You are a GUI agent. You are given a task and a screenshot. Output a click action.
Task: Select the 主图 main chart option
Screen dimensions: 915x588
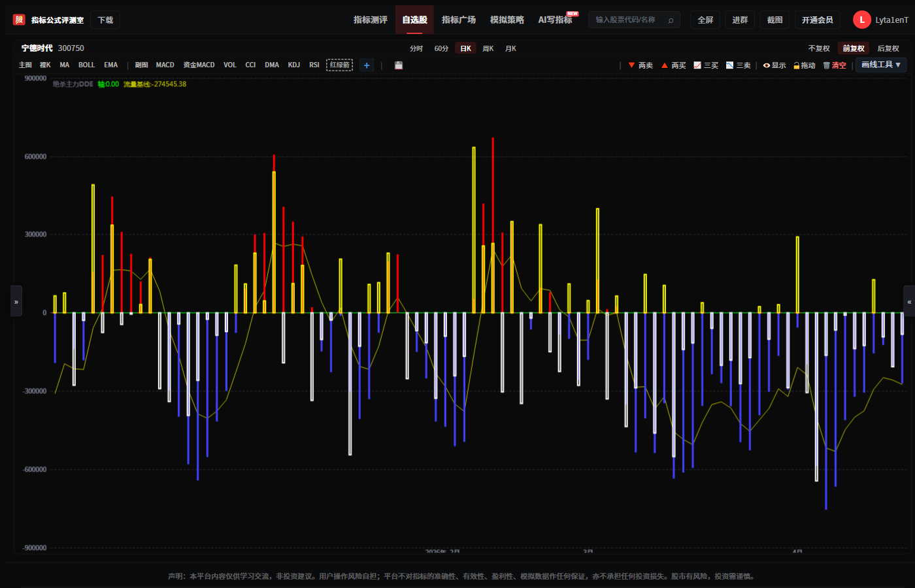[25, 65]
